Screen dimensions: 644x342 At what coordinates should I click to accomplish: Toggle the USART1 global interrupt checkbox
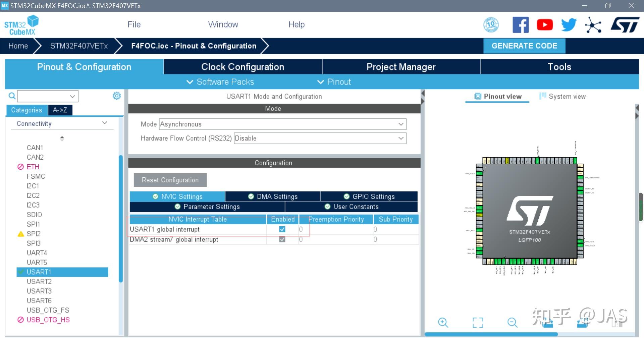point(282,229)
